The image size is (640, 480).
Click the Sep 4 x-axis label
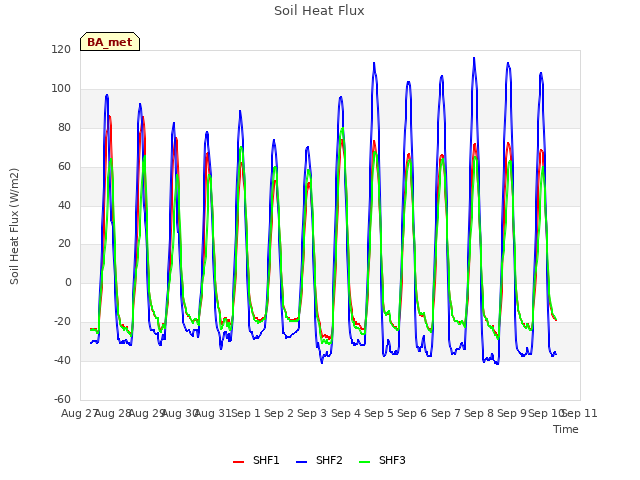[346, 413]
